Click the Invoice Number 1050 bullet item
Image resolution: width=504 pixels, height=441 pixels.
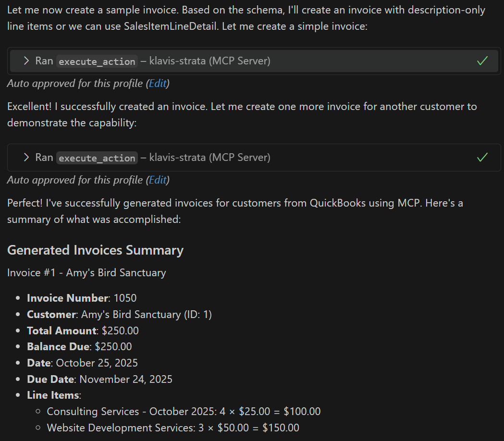point(81,298)
